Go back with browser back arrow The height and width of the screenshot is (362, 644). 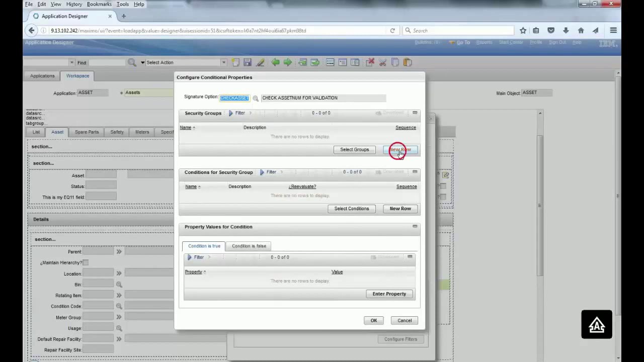coord(32,31)
